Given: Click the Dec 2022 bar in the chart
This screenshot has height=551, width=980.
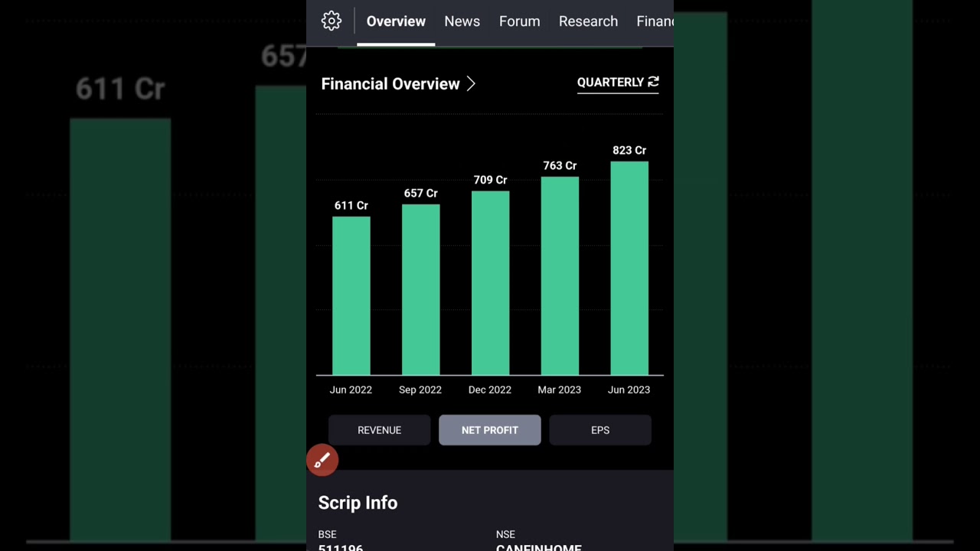Looking at the screenshot, I should pyautogui.click(x=491, y=283).
